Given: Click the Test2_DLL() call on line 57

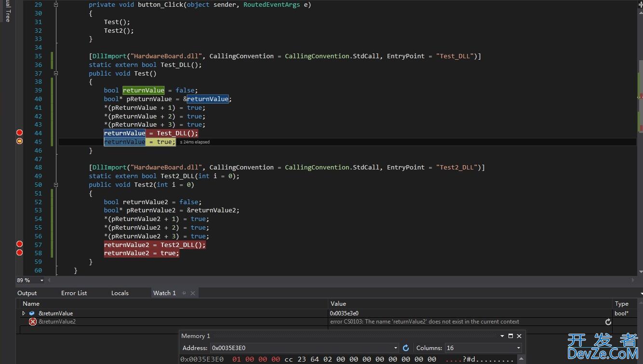Looking at the screenshot, I should pos(181,245).
